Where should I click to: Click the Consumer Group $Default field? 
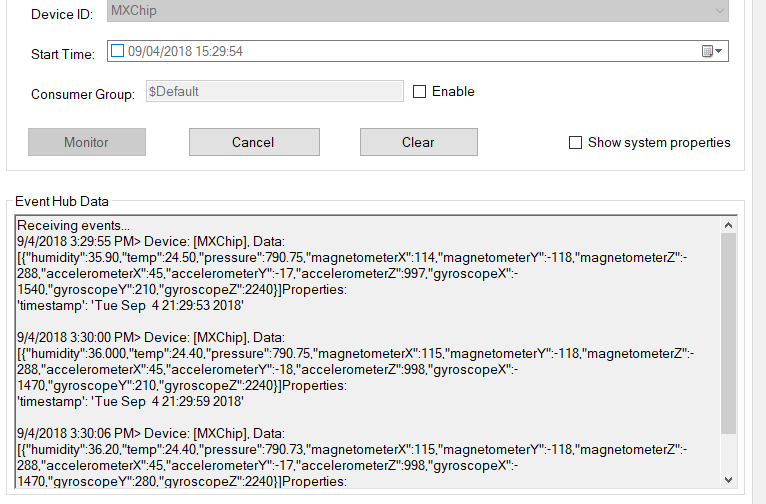275,91
